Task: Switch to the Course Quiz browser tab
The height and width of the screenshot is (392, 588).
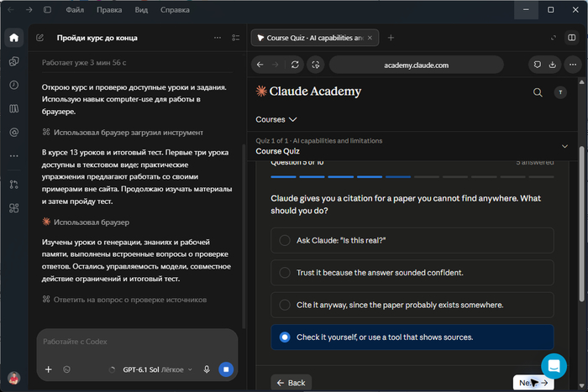Action: point(311,38)
